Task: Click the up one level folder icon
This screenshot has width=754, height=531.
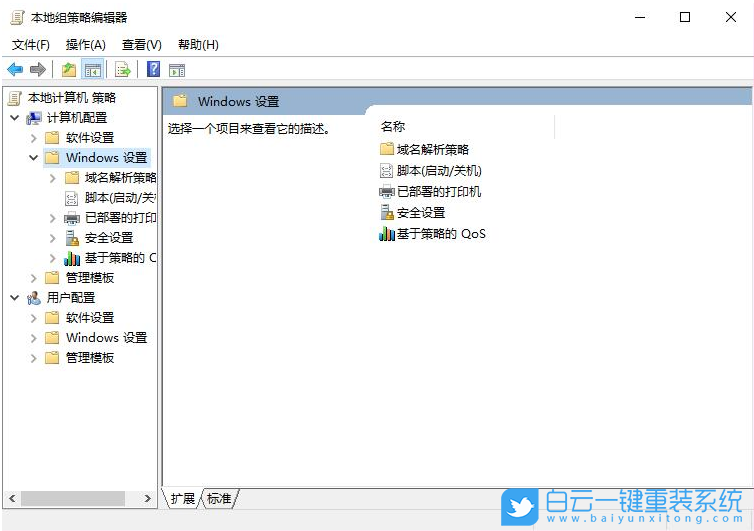Action: 69,70
